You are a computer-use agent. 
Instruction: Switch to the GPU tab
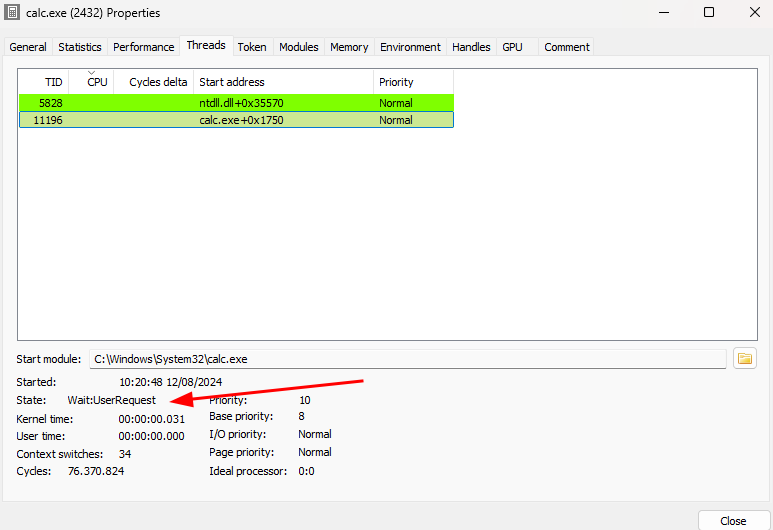point(512,47)
